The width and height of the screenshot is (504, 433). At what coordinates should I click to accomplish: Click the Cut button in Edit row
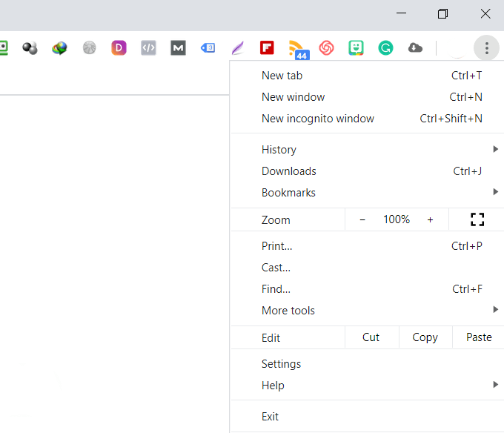[371, 337]
